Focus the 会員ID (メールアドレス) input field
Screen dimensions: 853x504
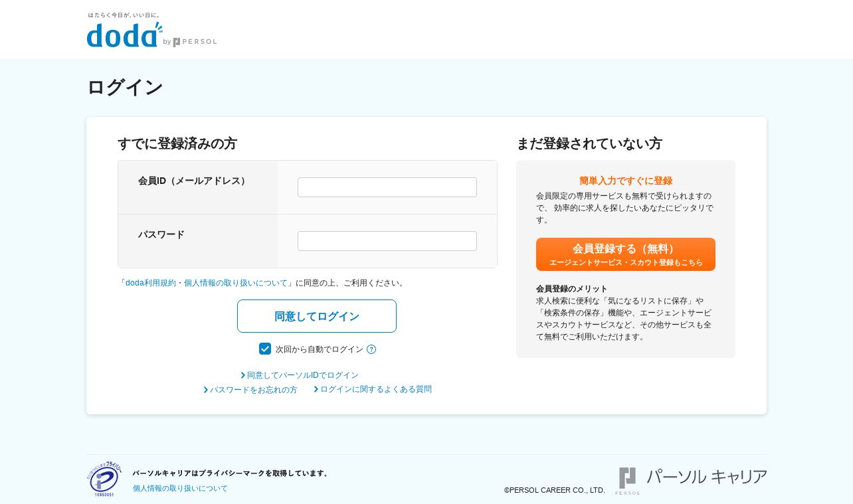(387, 187)
